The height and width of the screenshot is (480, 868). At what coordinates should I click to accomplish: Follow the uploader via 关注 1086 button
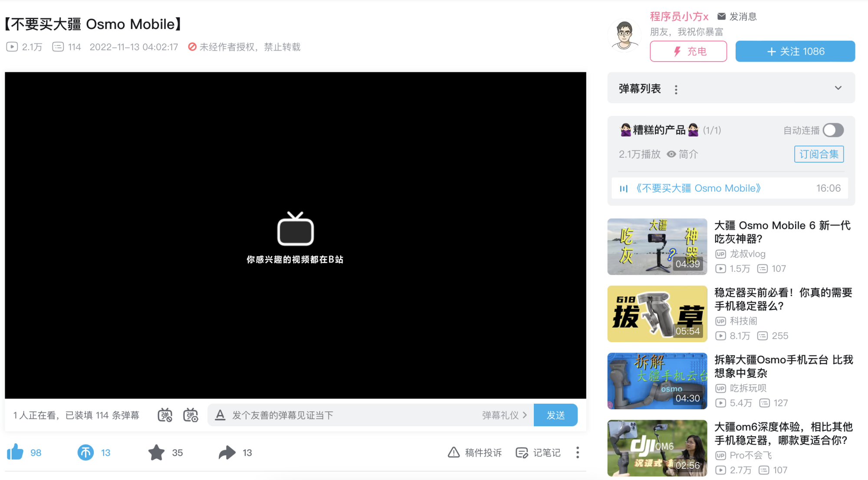pos(795,51)
